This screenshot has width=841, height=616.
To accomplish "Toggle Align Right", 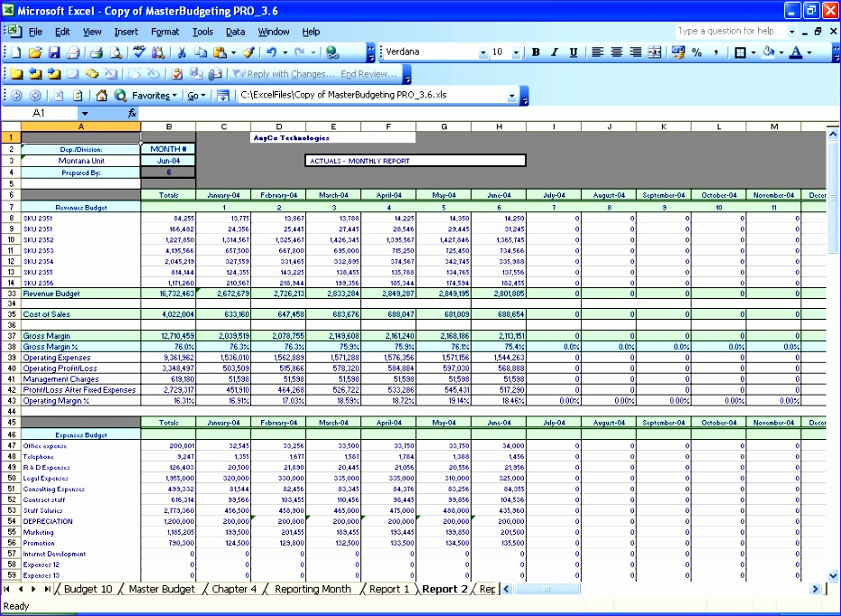I will tap(635, 52).
